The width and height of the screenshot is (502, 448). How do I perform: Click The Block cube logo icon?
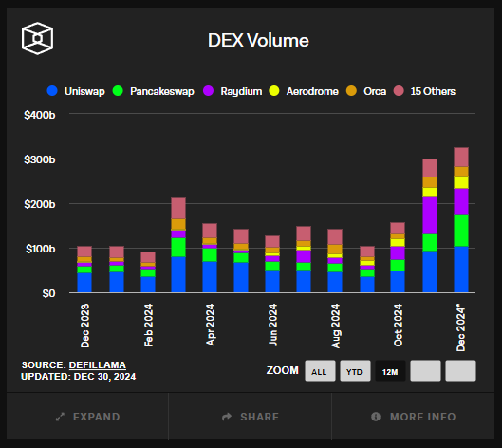click(37, 38)
